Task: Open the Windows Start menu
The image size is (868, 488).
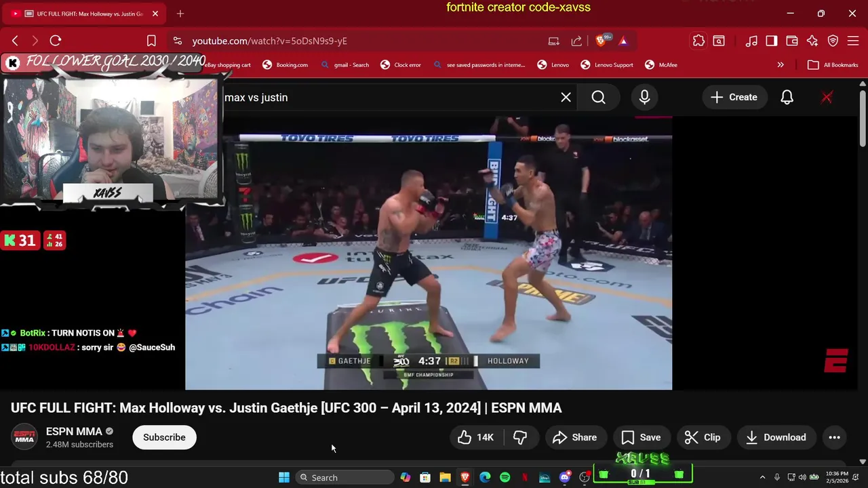Action: (284, 477)
